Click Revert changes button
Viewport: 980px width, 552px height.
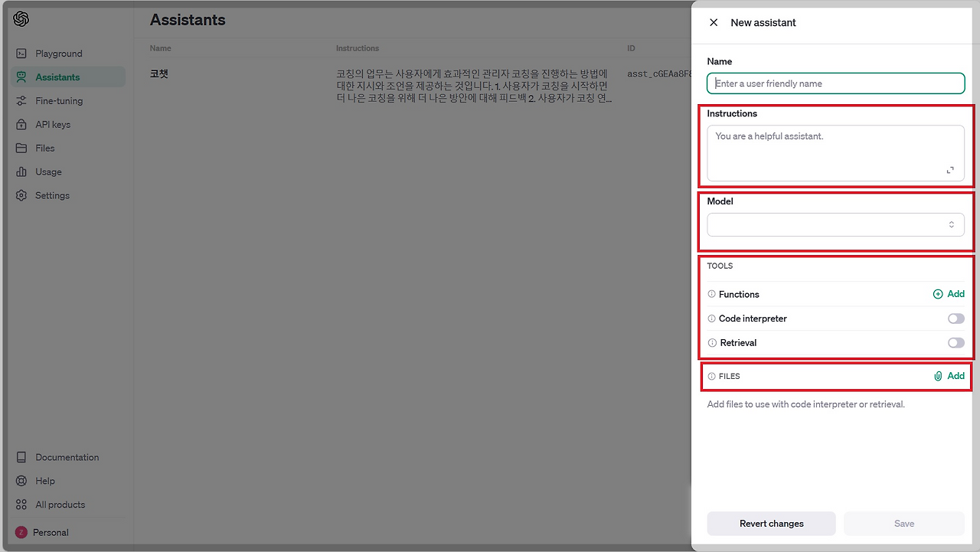[771, 523]
